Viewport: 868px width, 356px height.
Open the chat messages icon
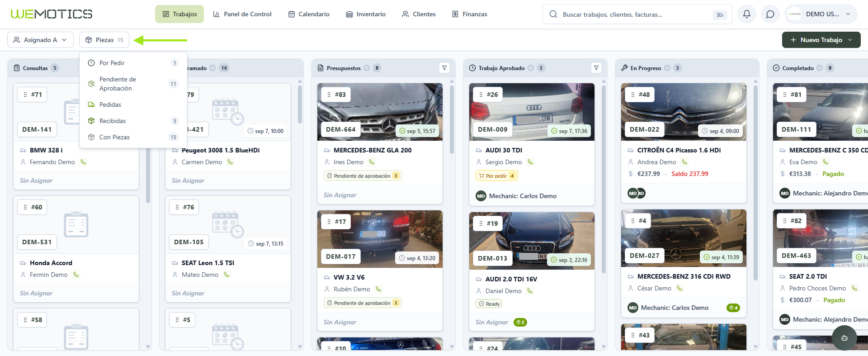[770, 14]
